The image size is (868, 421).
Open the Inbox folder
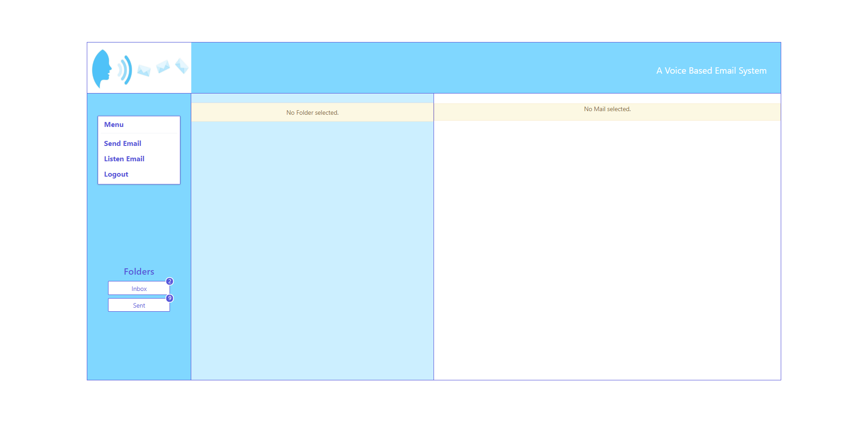click(x=139, y=288)
